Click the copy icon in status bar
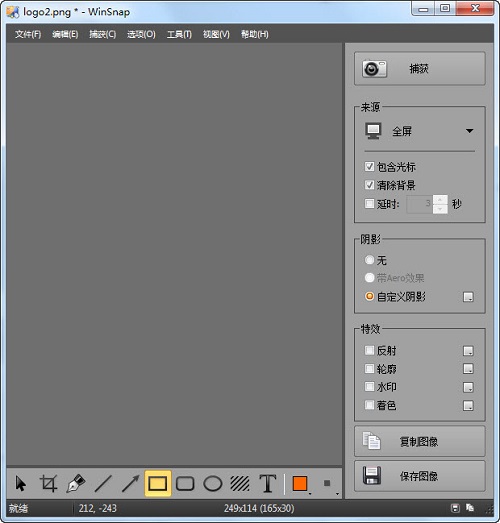The width and height of the screenshot is (500, 523). pyautogui.click(x=470, y=508)
